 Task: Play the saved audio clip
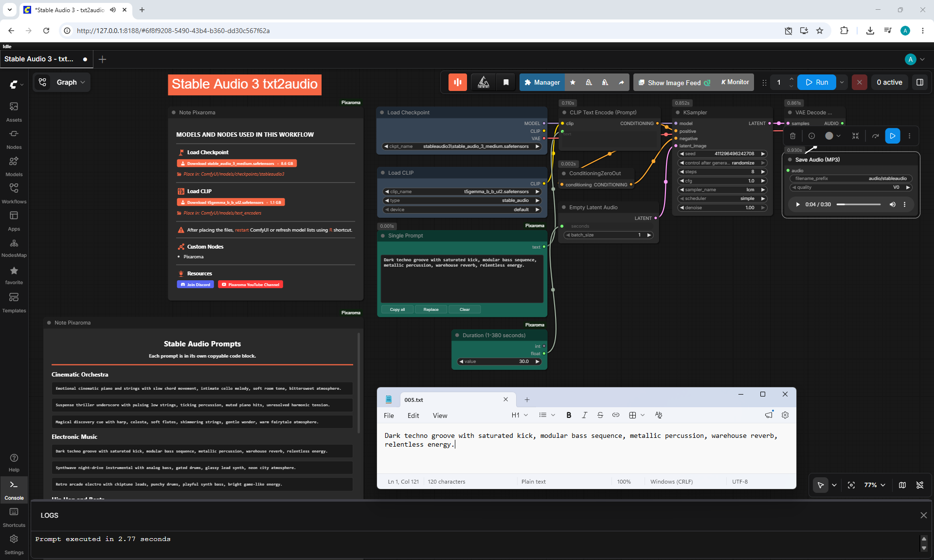coord(798,204)
